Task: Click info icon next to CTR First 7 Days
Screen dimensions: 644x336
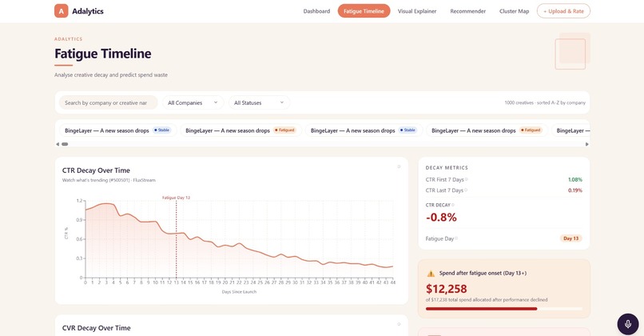Action: tap(466, 179)
